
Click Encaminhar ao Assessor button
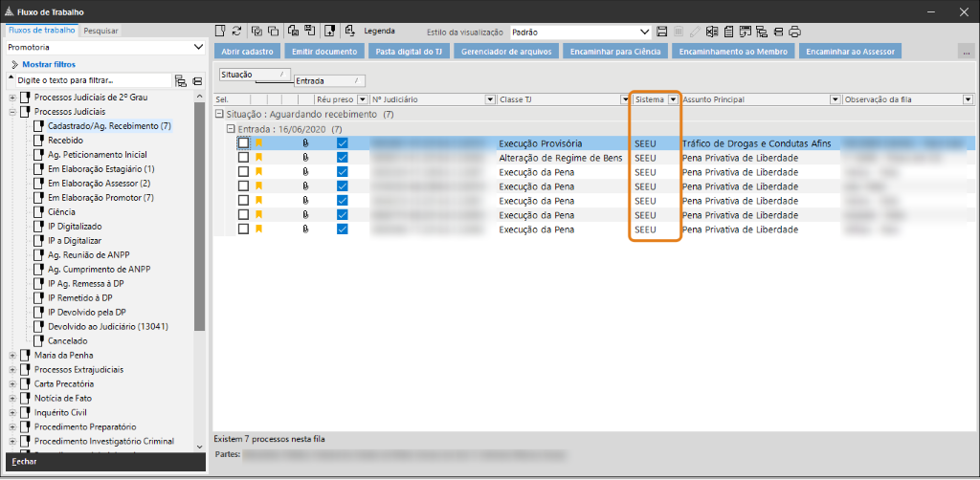tap(850, 52)
